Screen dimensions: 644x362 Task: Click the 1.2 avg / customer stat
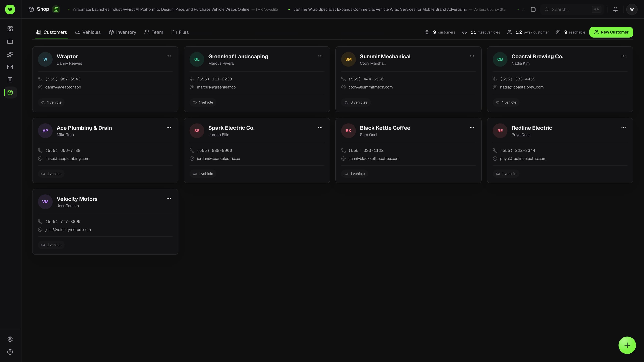(528, 32)
